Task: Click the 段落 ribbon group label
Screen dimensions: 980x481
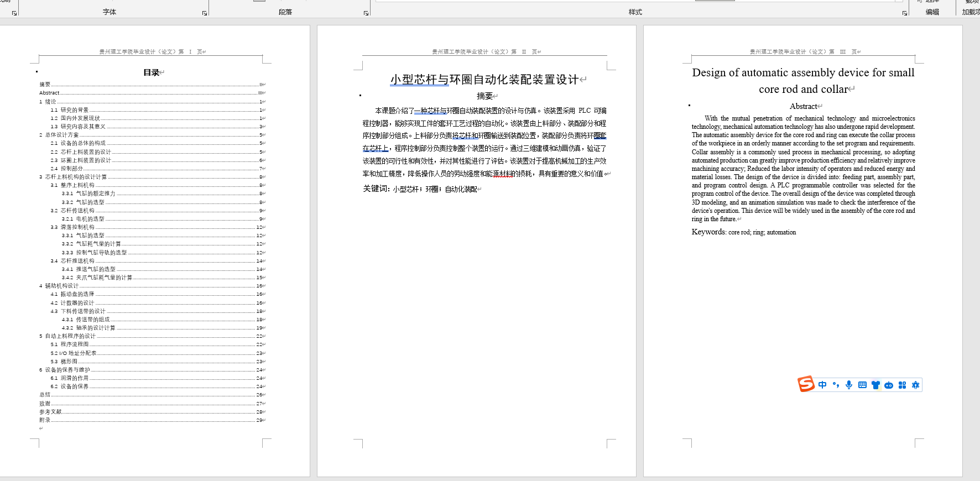Action: (285, 12)
